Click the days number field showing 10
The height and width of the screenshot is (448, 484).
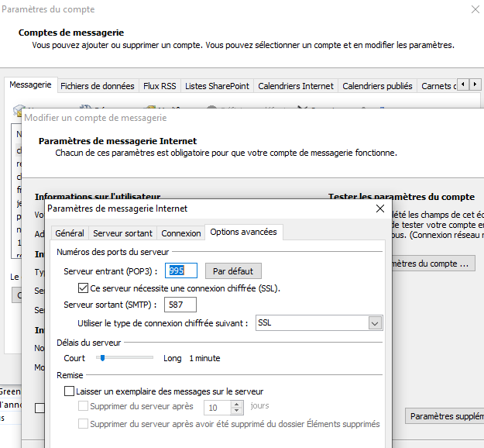(217, 408)
